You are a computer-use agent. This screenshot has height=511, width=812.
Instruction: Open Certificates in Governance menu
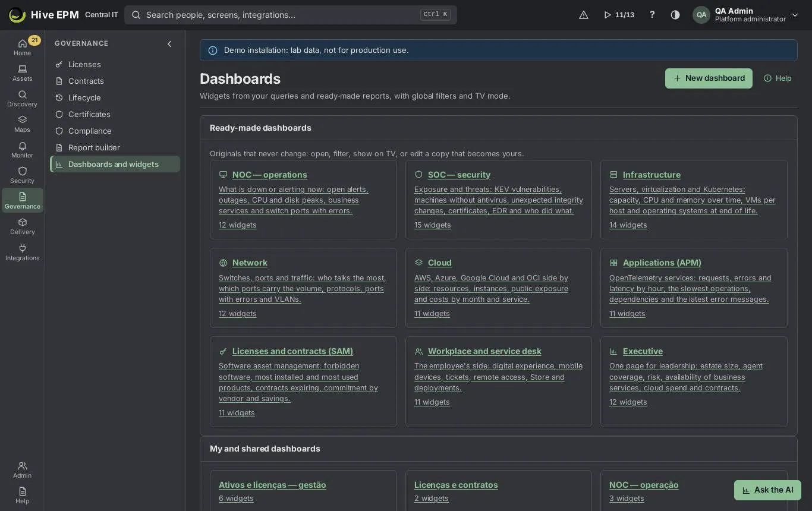click(115, 114)
